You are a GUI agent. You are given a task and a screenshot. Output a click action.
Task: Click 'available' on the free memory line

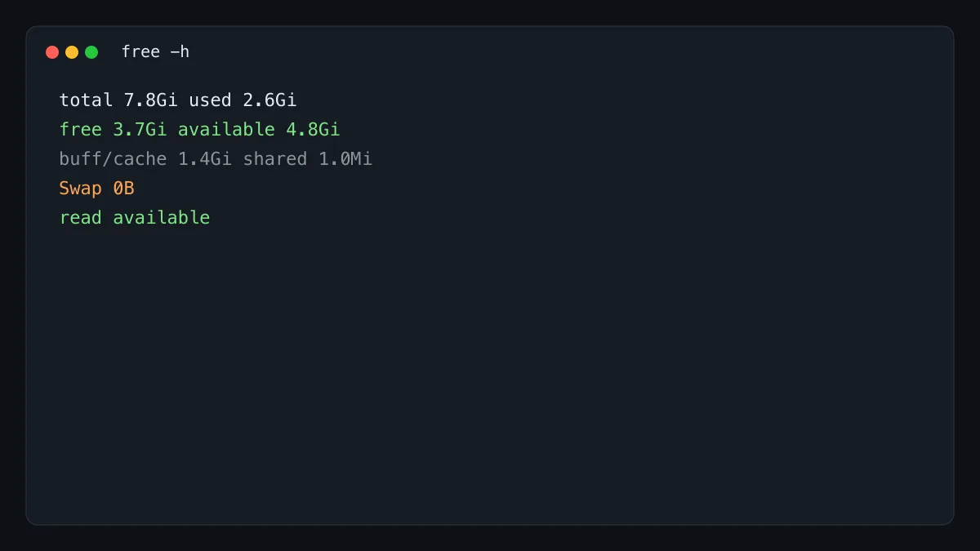tap(226, 130)
